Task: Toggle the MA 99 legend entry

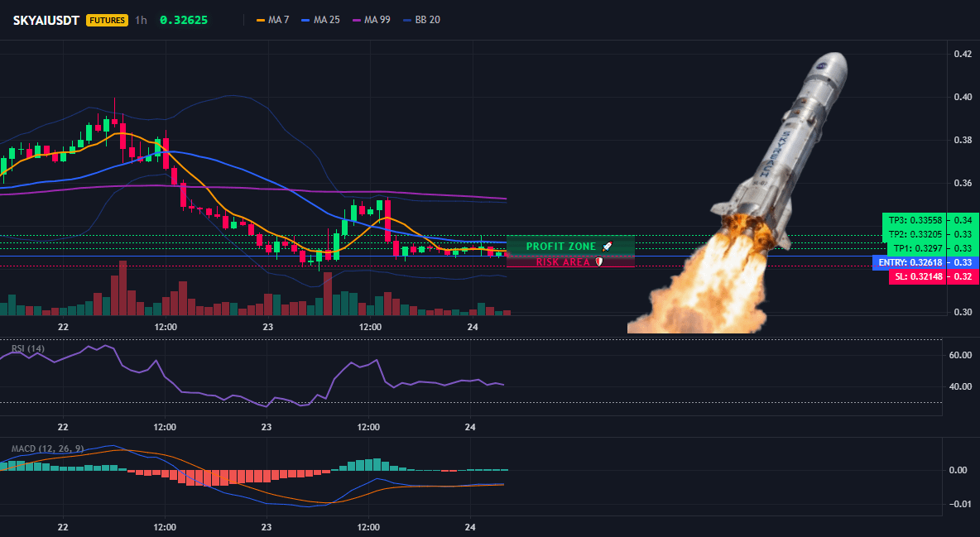Action: coord(372,20)
